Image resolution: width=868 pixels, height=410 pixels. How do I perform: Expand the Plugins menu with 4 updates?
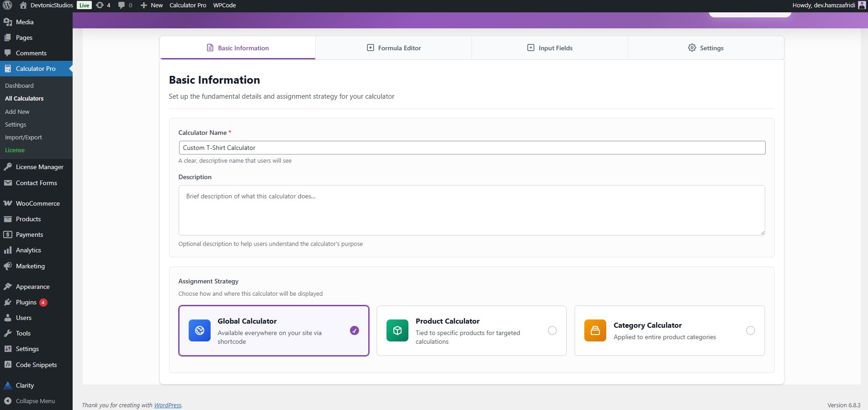click(26, 302)
